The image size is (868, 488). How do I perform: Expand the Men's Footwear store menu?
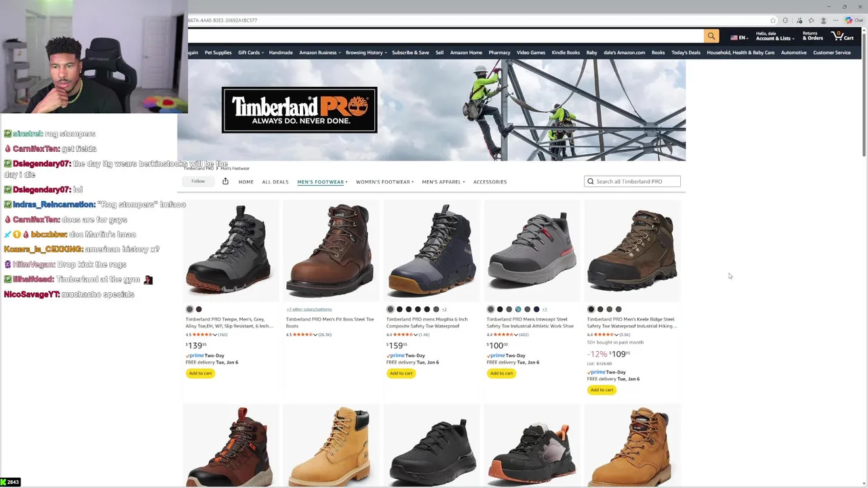322,182
